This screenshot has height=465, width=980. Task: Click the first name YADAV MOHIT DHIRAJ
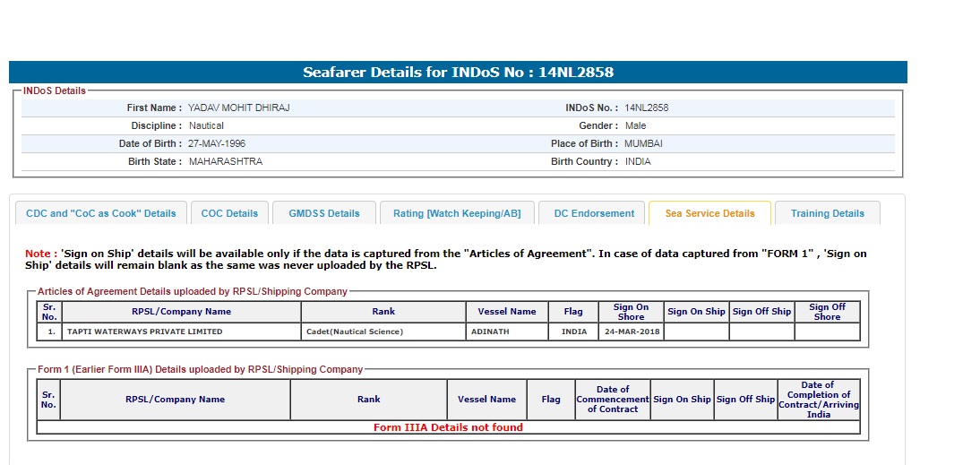coord(238,108)
